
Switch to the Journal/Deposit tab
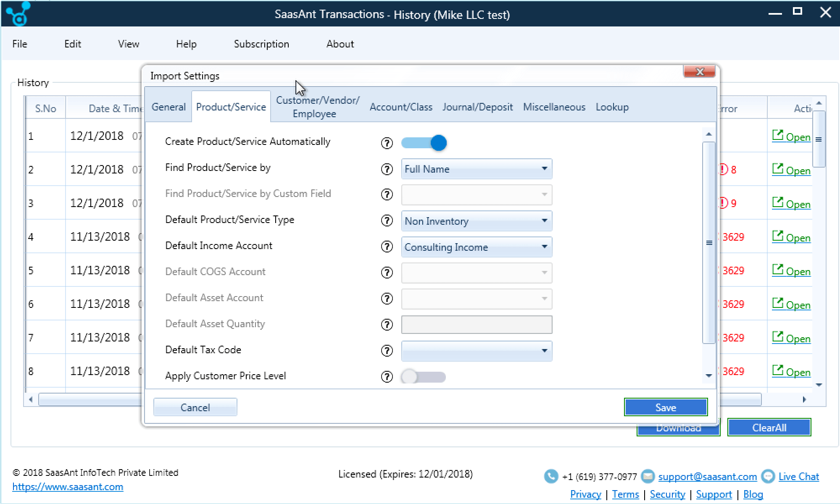click(477, 107)
